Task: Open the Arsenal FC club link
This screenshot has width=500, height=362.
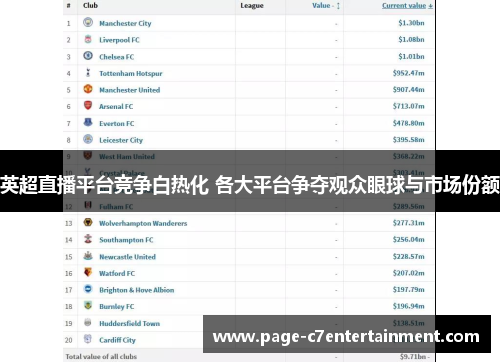Action: click(116, 107)
